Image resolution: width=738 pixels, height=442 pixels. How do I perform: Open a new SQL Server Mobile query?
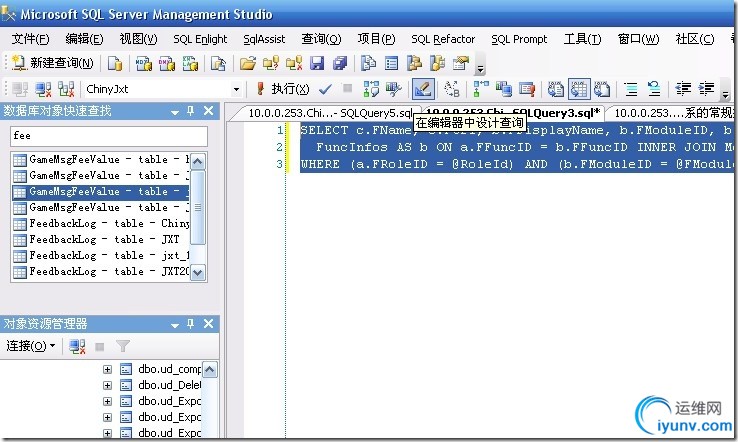(x=217, y=63)
